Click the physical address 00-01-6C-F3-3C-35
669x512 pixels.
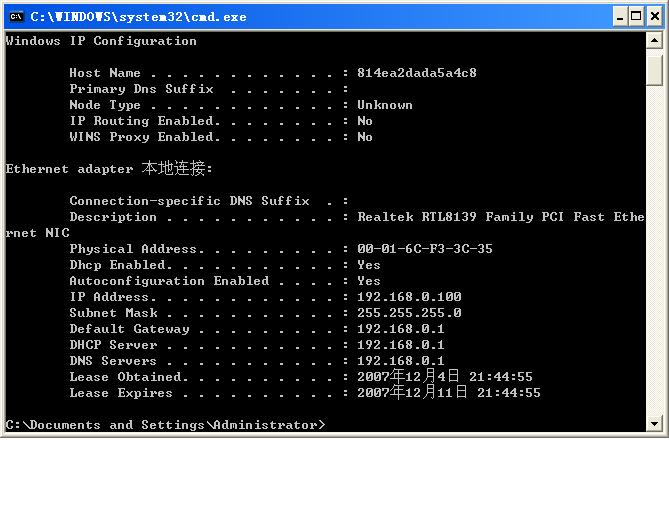(x=425, y=249)
